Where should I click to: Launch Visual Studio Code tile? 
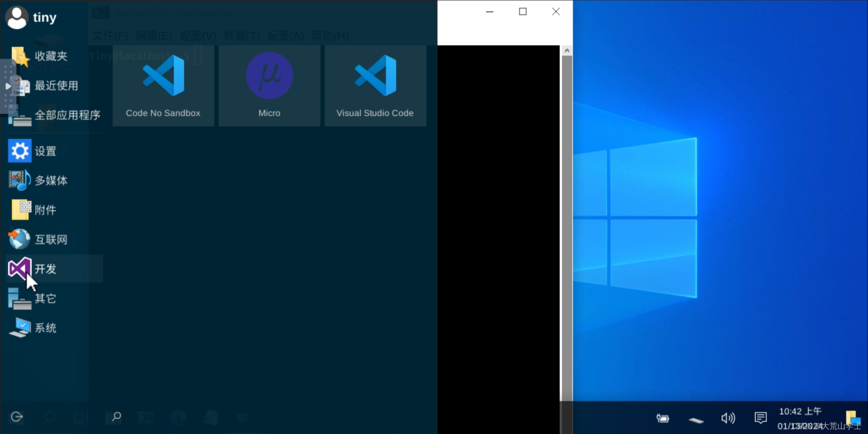click(375, 86)
